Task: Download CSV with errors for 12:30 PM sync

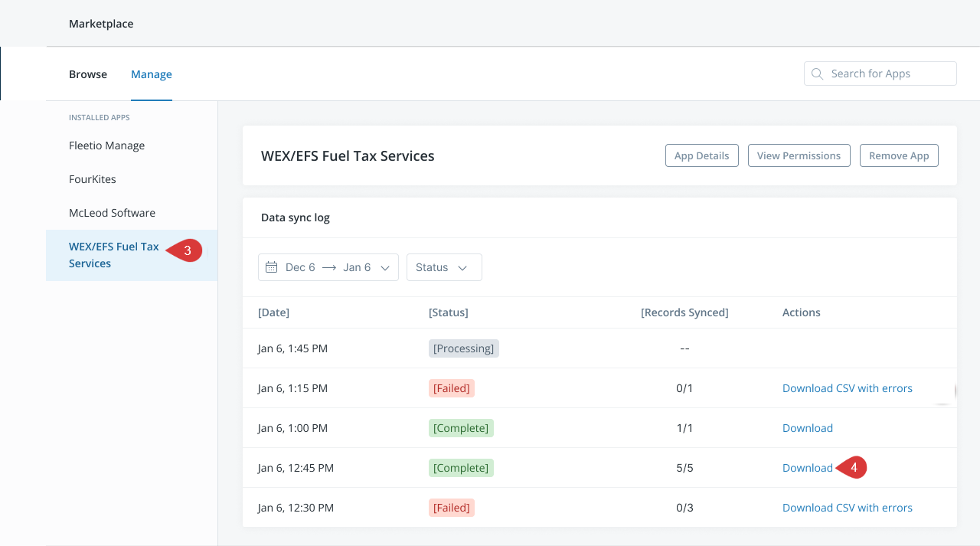Action: tap(847, 508)
